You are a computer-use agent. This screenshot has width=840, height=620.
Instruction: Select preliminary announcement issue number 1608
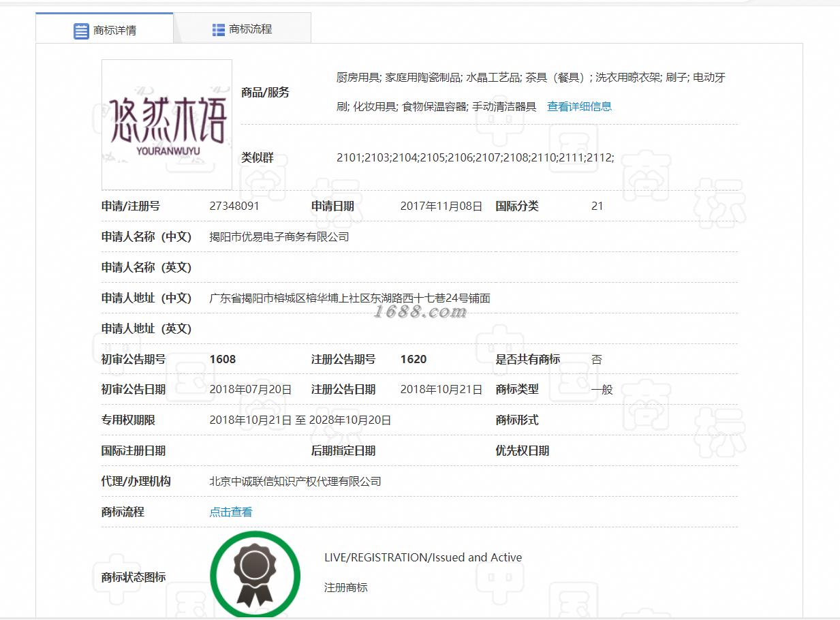223,359
